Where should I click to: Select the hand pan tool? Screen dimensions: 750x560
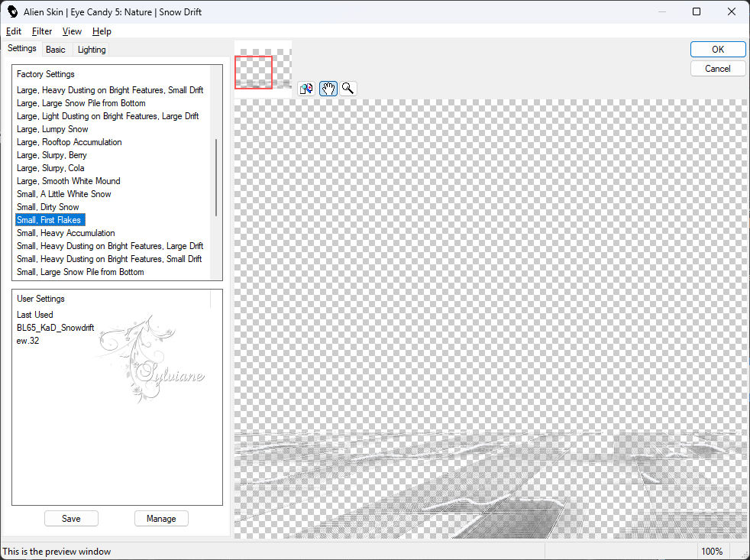[328, 89]
